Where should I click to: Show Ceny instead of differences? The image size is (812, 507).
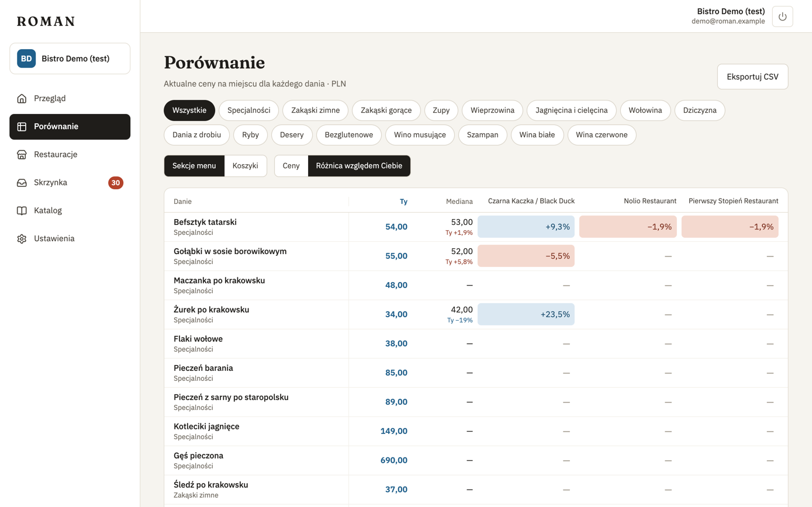291,166
